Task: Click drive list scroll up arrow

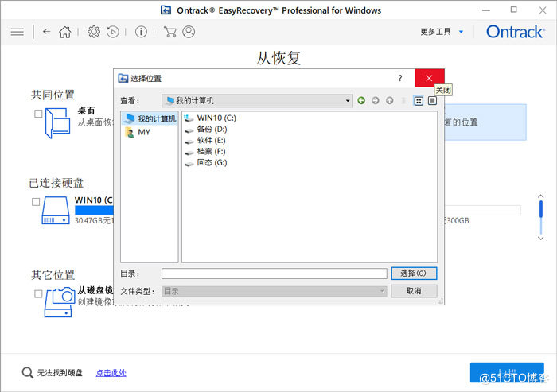Action: click(540, 196)
